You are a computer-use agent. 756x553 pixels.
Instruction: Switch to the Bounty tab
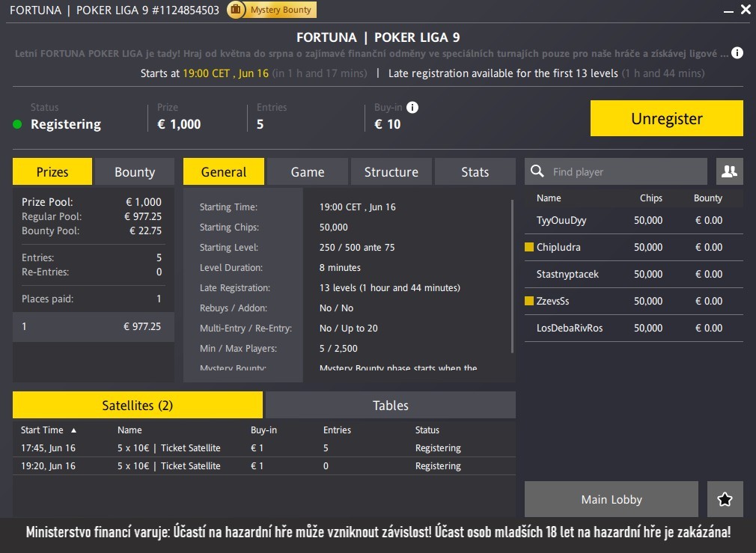coord(135,171)
